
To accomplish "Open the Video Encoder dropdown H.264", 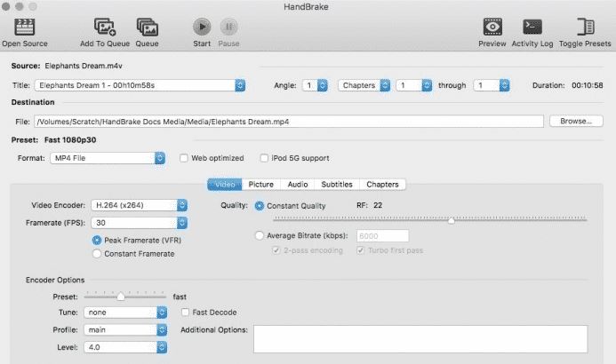I will [x=139, y=205].
